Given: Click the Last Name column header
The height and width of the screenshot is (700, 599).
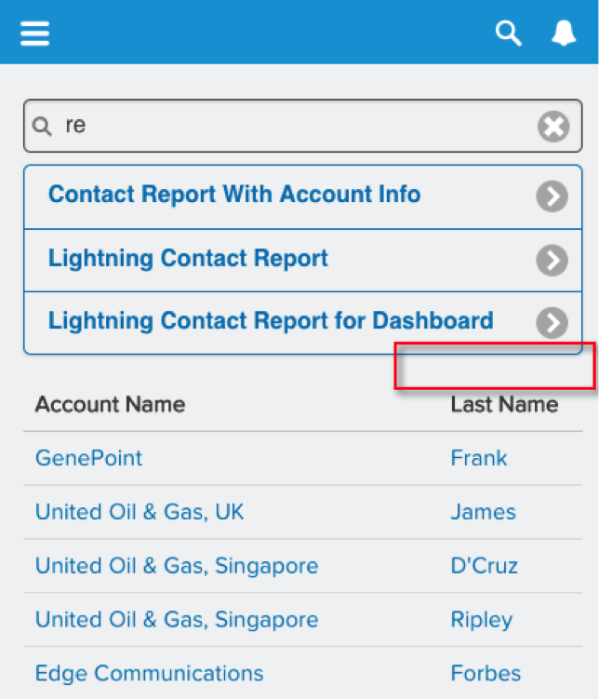Looking at the screenshot, I should coord(504,405).
